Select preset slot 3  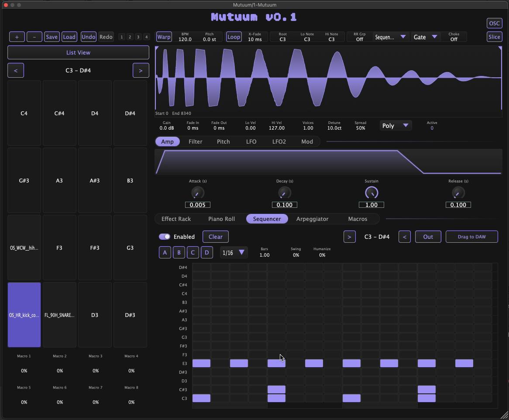click(x=138, y=37)
